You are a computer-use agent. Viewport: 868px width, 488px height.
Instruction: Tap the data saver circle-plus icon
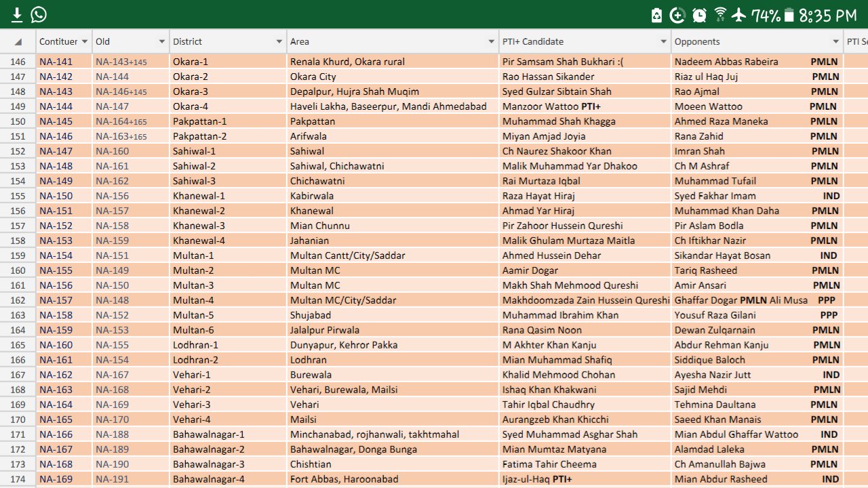pos(677,15)
